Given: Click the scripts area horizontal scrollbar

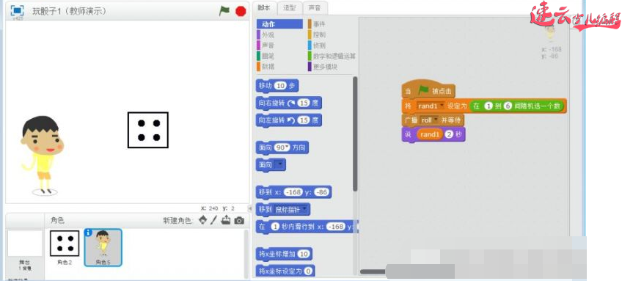Looking at the screenshot, I should (x=373, y=271).
